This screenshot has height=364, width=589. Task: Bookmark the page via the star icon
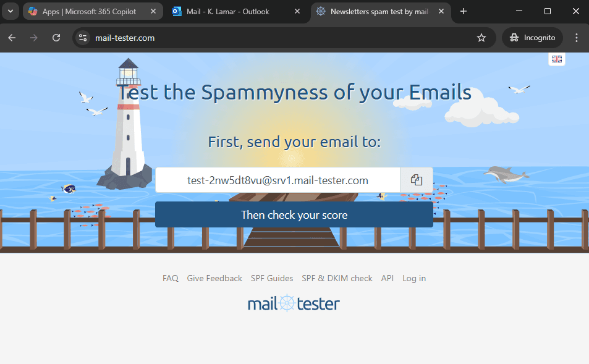(x=481, y=38)
